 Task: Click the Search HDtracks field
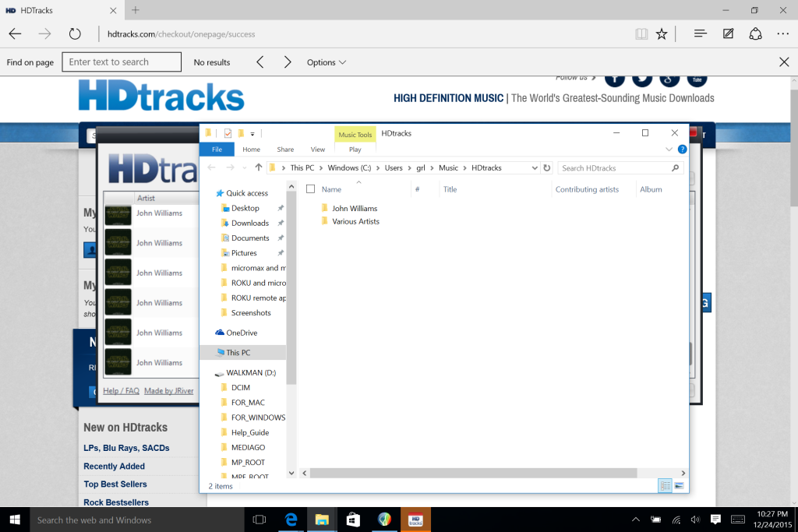tap(620, 167)
